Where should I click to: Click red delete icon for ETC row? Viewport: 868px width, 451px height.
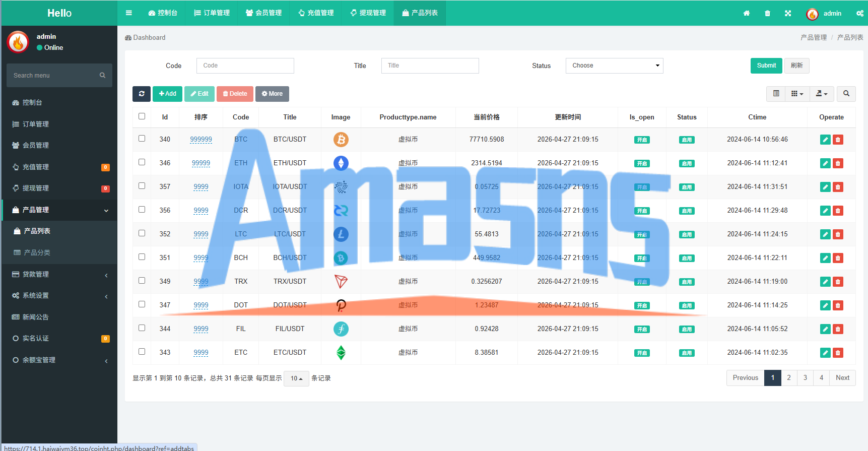pyautogui.click(x=838, y=353)
